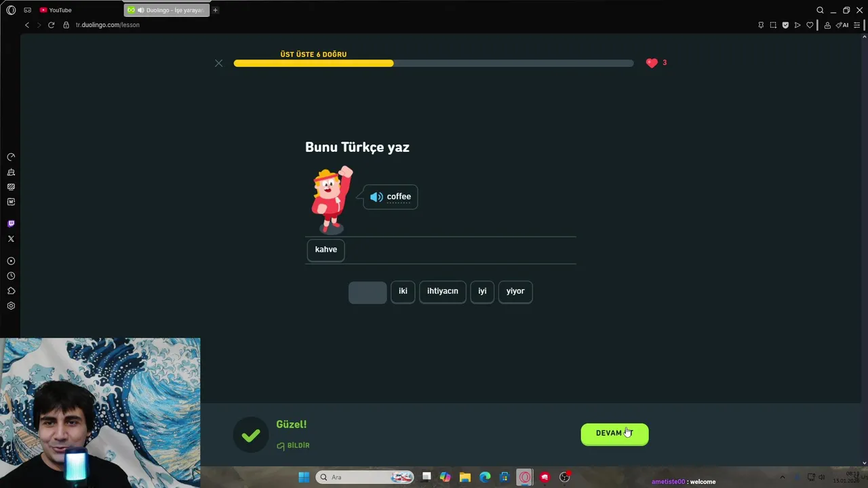
Task: Open the Windows Start menu
Action: 304,477
